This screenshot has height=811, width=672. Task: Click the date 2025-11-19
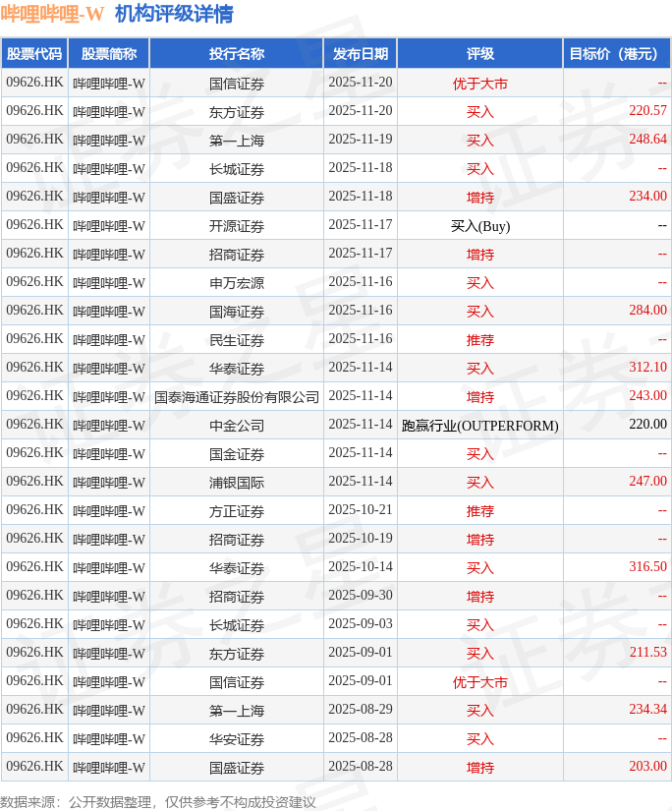pyautogui.click(x=361, y=140)
